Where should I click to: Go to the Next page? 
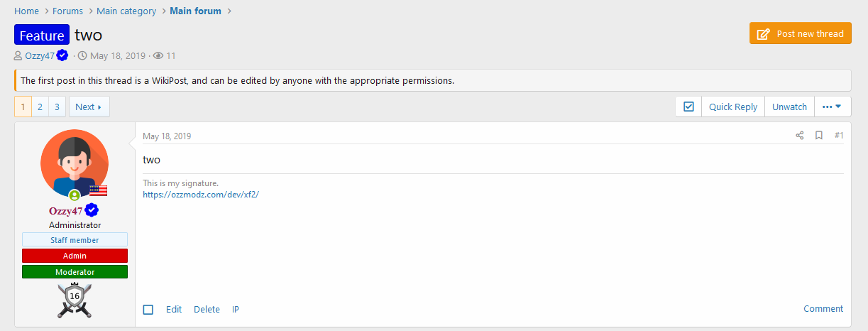[89, 107]
